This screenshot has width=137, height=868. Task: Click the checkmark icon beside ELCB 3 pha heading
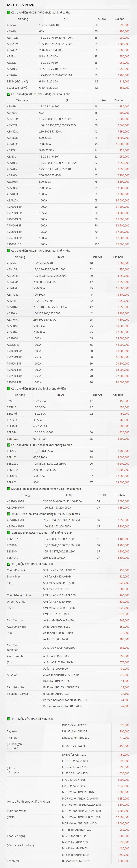pos(9,445)
